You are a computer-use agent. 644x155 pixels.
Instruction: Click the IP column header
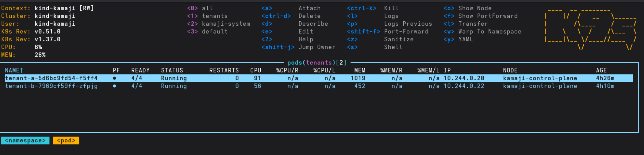click(447, 70)
